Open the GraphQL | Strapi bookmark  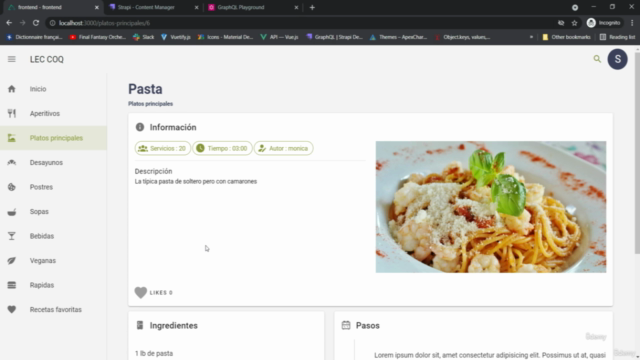coord(334,37)
